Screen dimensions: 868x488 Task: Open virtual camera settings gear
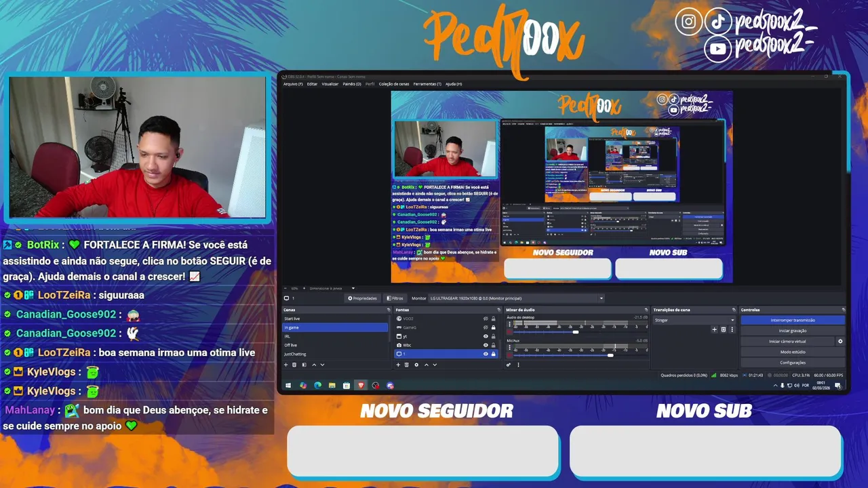coord(840,342)
